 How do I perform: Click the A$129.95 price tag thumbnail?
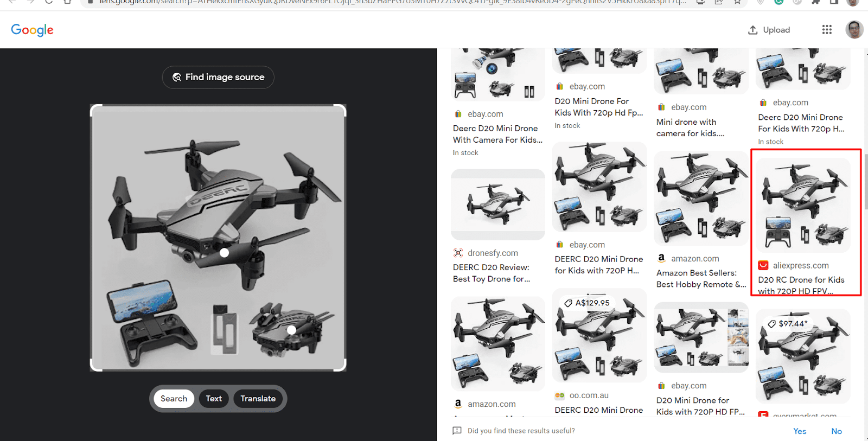pyautogui.click(x=599, y=335)
